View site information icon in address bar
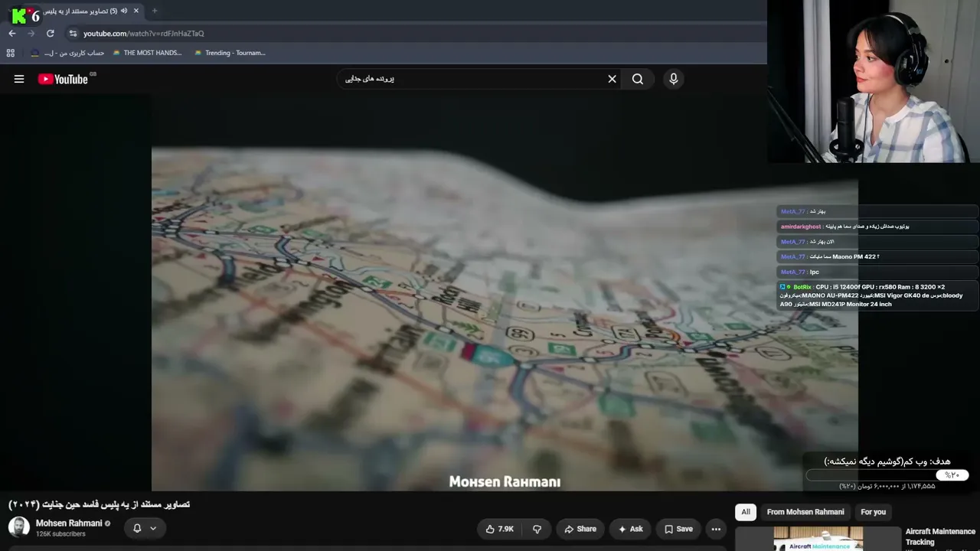The width and height of the screenshot is (980, 551). point(73,34)
